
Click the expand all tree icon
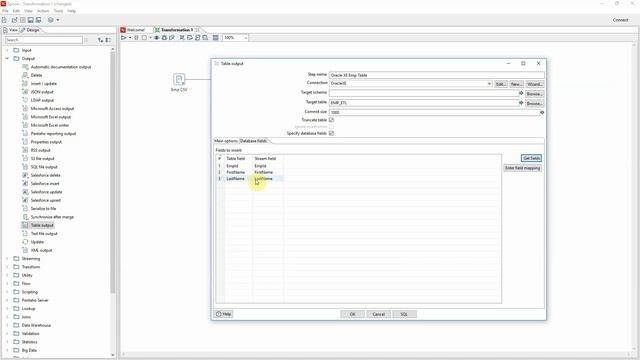pos(100,40)
